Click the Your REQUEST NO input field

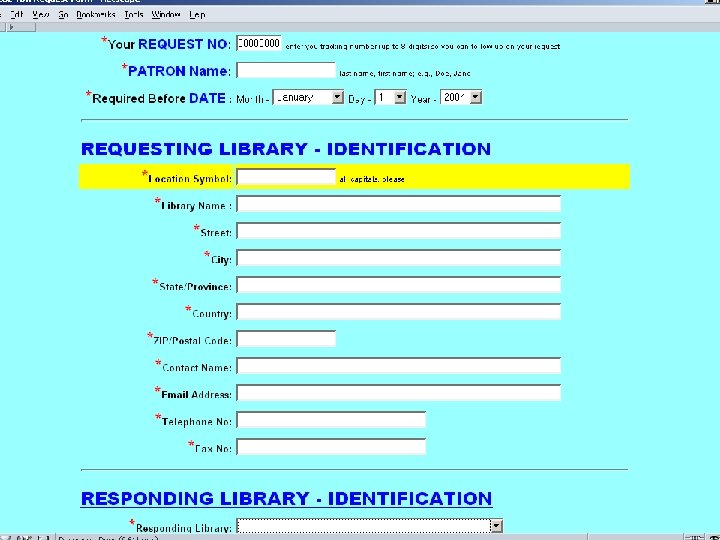[259, 43]
